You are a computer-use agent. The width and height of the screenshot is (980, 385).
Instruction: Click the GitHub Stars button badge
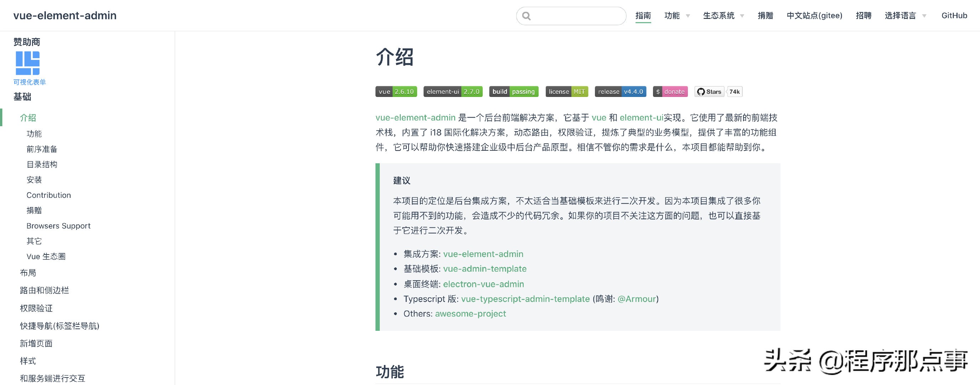tap(710, 91)
